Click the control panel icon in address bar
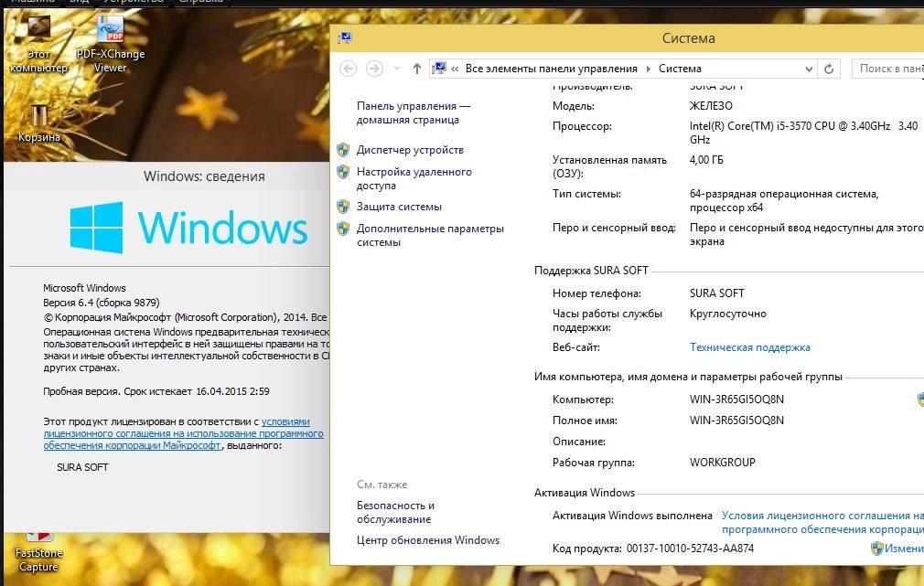 coord(438,69)
